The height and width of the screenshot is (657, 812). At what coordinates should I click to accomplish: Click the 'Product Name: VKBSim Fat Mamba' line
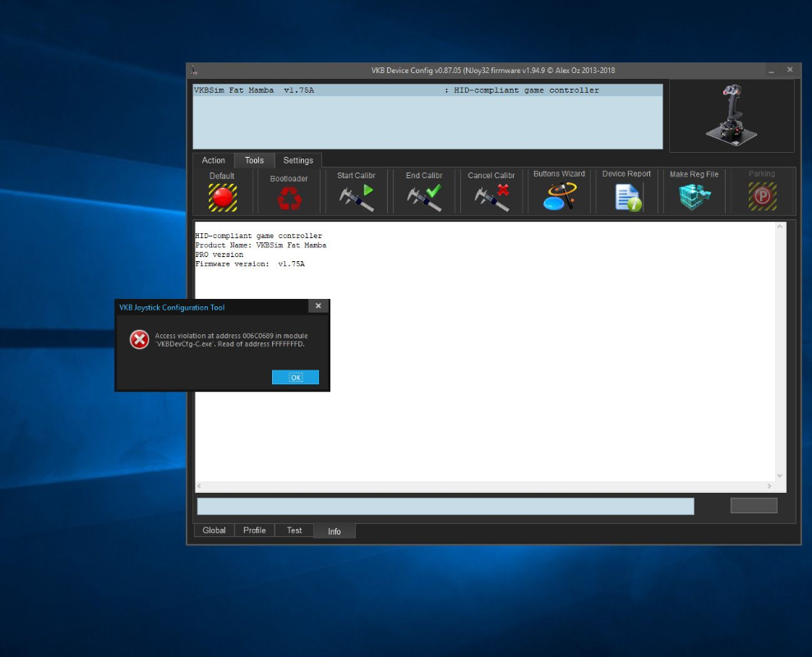(x=261, y=246)
